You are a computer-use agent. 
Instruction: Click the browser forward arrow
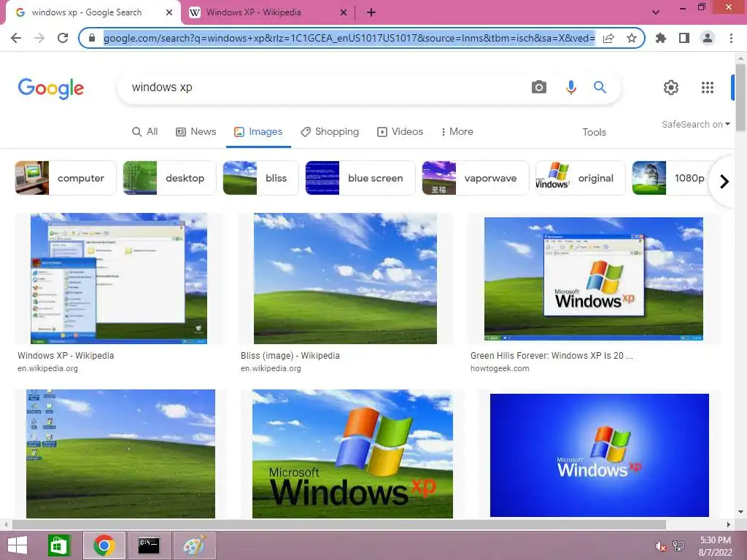pos(39,38)
